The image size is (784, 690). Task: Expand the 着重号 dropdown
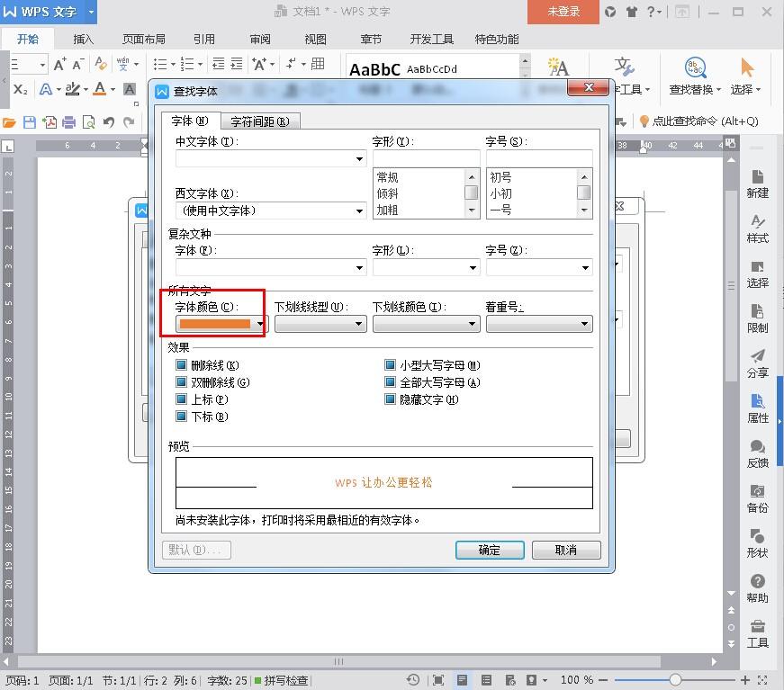(584, 324)
